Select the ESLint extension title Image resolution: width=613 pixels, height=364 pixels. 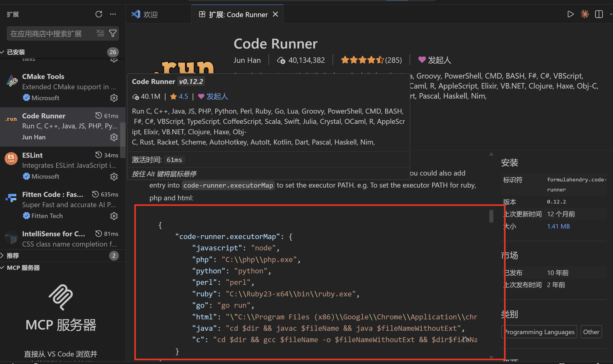click(32, 155)
